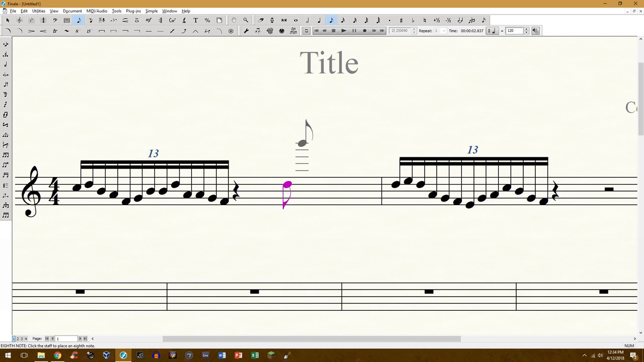Add a sharp accidental
The width and height of the screenshot is (644, 362).
401,20
